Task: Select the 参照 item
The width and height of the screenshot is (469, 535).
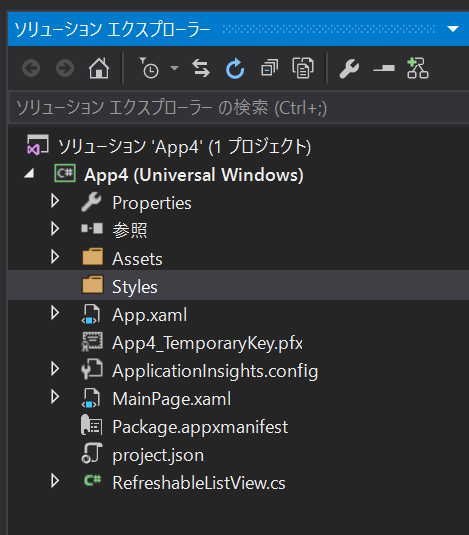Action: tap(130, 231)
